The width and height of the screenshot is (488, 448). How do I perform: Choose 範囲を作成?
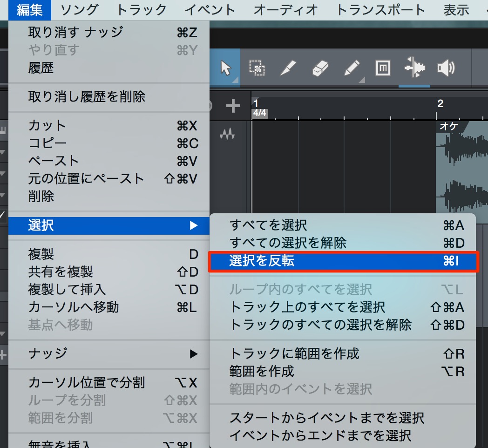pos(343,372)
